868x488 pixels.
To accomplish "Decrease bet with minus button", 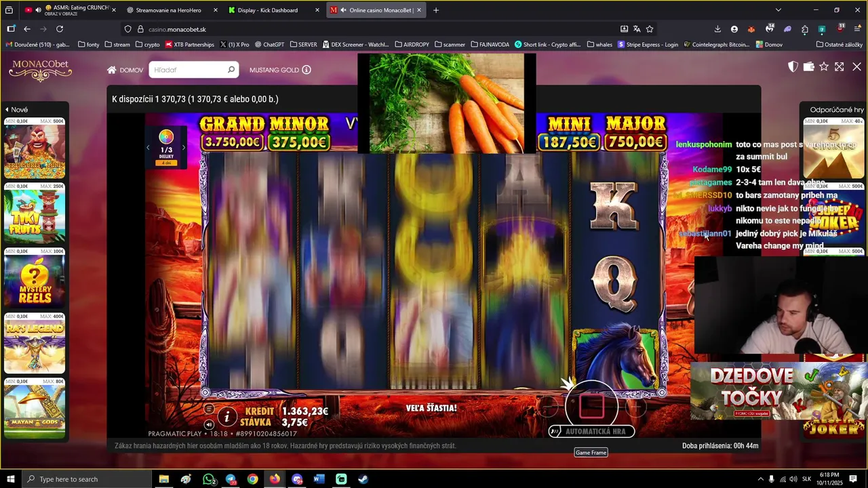I will [x=548, y=406].
